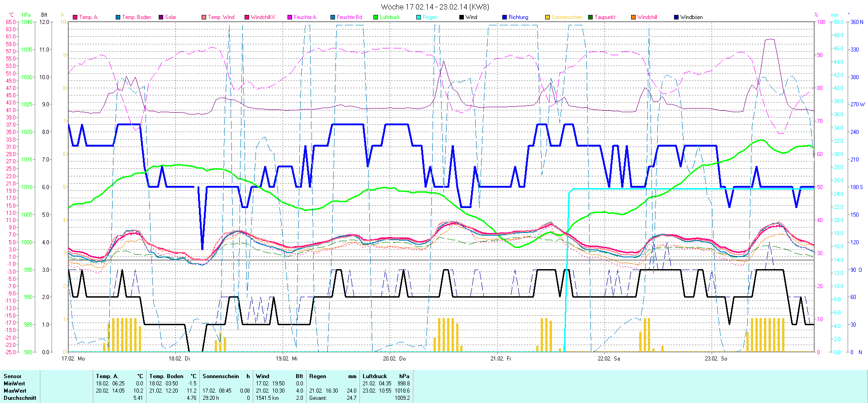Click the Luftdruck column header in the table

pos(375,376)
